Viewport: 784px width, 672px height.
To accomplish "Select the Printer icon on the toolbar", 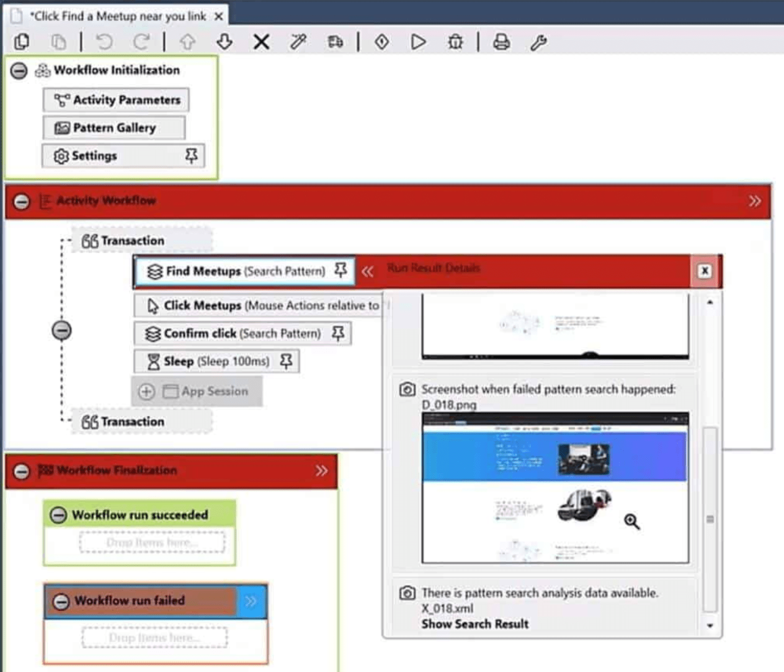I will [501, 42].
